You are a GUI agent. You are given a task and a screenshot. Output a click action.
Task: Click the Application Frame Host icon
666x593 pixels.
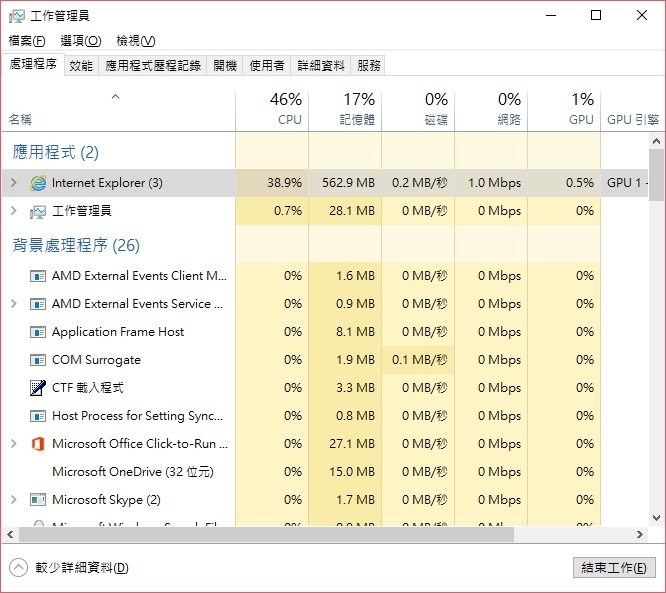(38, 332)
